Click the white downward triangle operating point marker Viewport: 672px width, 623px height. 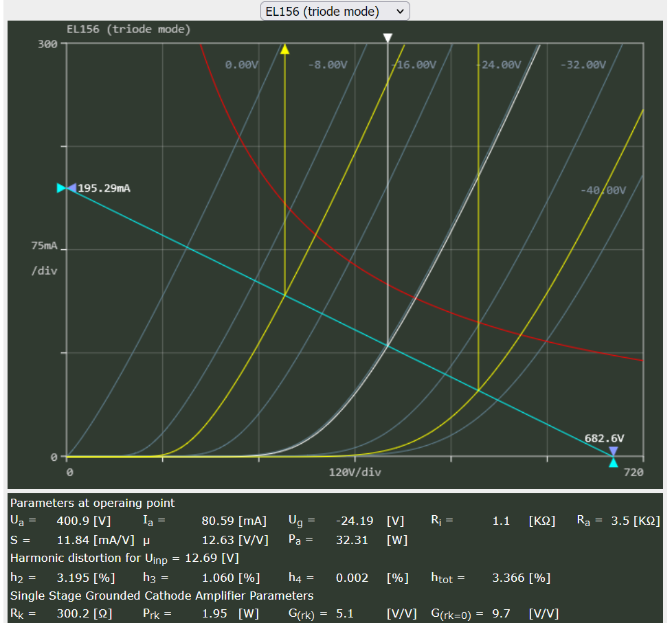[388, 38]
